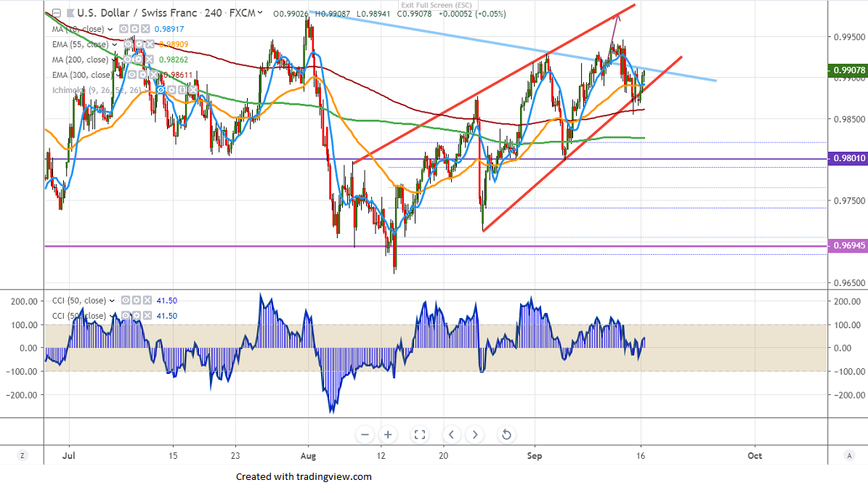The image size is (868, 493).
Task: Toggle visibility of MA (200, close)
Action: point(129,60)
